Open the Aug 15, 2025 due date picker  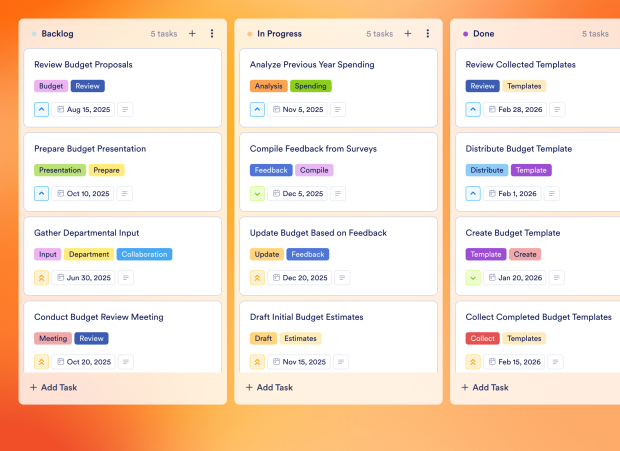83,110
